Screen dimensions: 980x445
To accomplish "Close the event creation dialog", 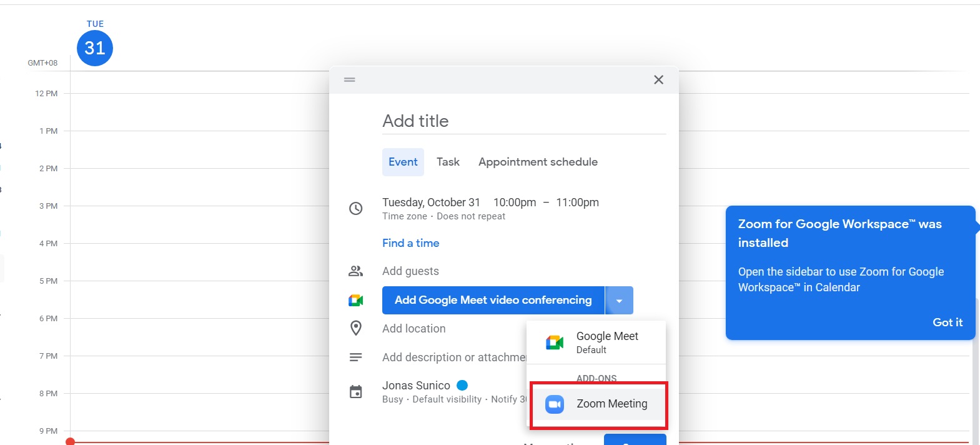I will 658,80.
